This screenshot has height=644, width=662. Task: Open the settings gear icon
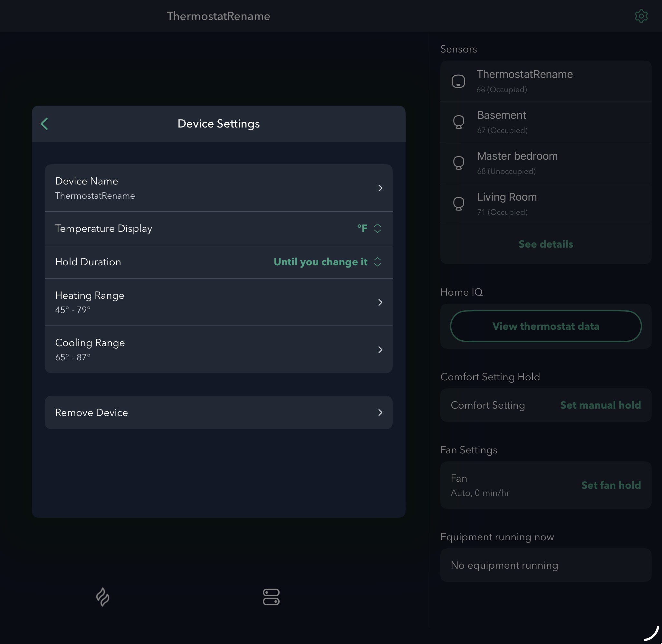click(x=641, y=16)
